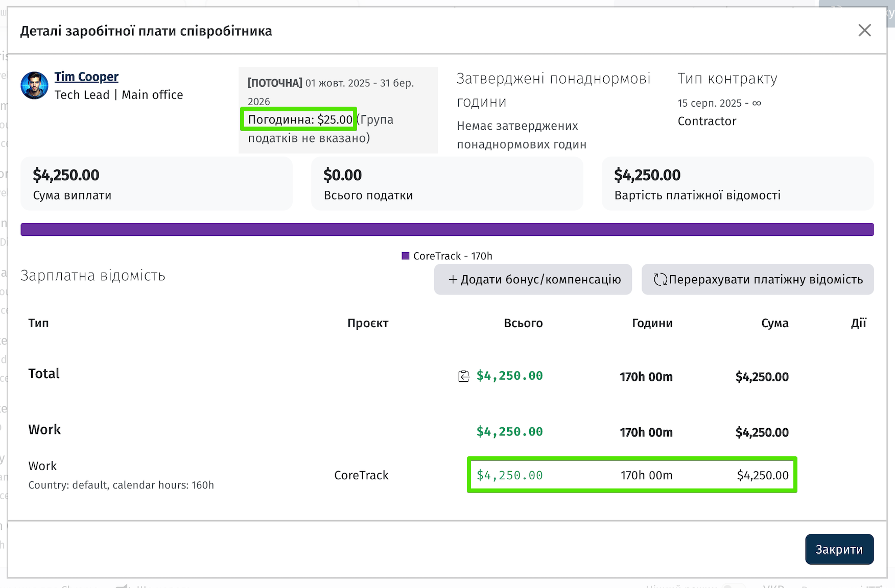Click the green Total amount $4,250.00
Image resolution: width=895 pixels, height=588 pixels.
tap(509, 376)
